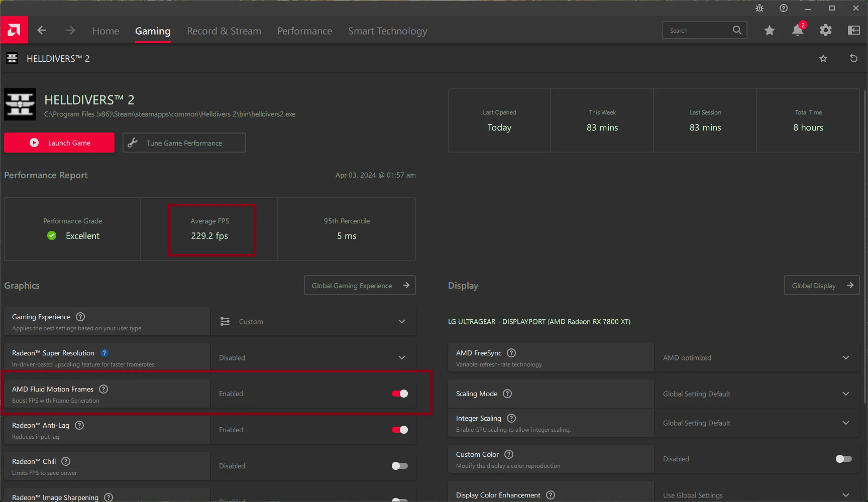Click the Launch Game button
The width and height of the screenshot is (868, 502).
(59, 143)
